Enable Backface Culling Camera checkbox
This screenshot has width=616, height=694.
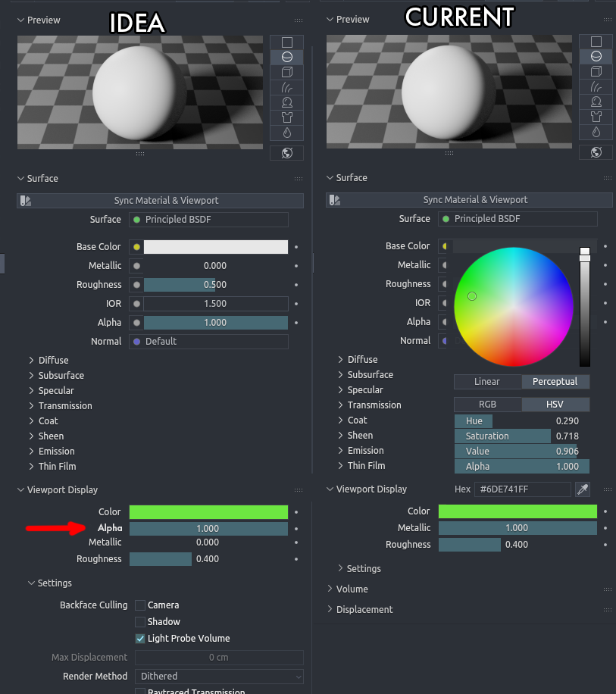pos(140,605)
